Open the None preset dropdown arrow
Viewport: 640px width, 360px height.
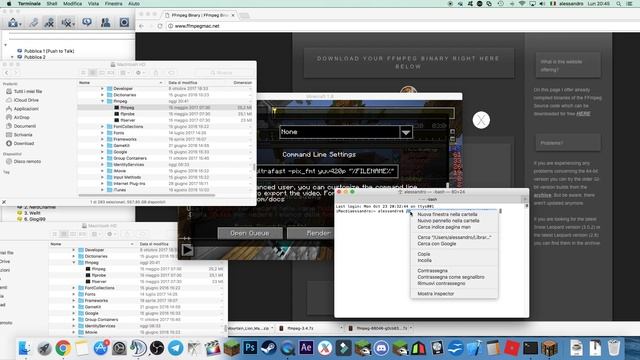pyautogui.click(x=406, y=132)
